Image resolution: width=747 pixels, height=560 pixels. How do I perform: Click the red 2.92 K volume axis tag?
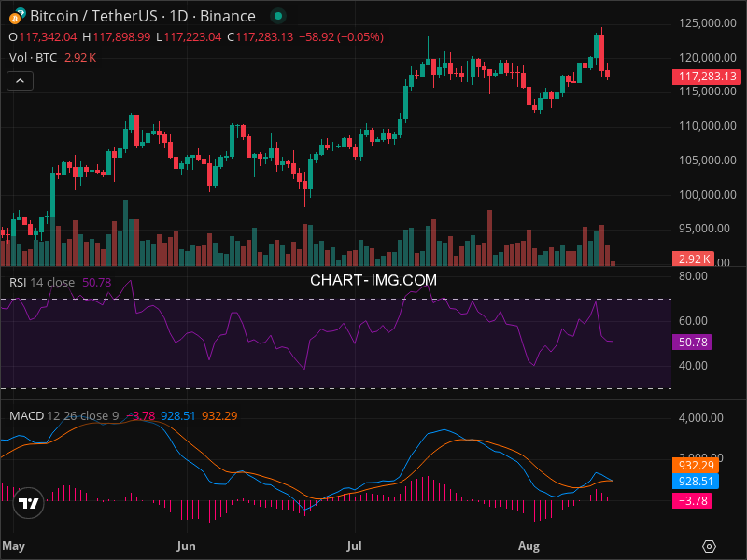point(693,259)
